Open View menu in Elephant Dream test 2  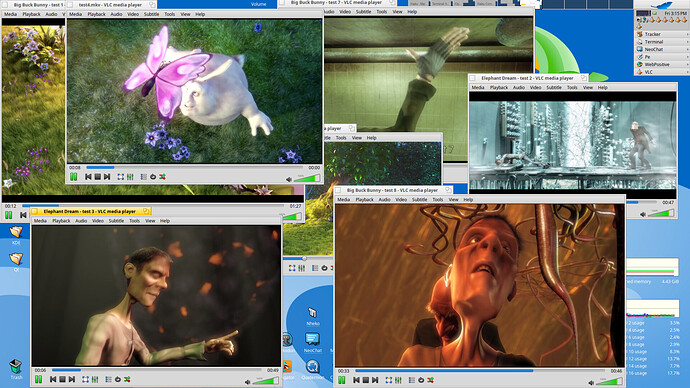coord(587,88)
